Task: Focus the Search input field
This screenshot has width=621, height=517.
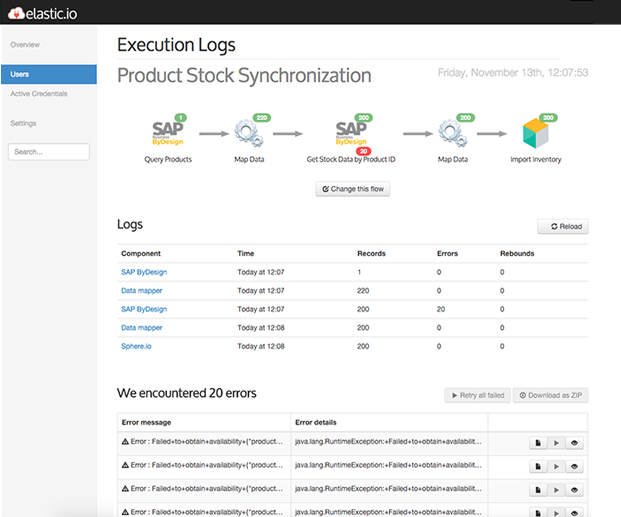Action: pyautogui.click(x=49, y=152)
